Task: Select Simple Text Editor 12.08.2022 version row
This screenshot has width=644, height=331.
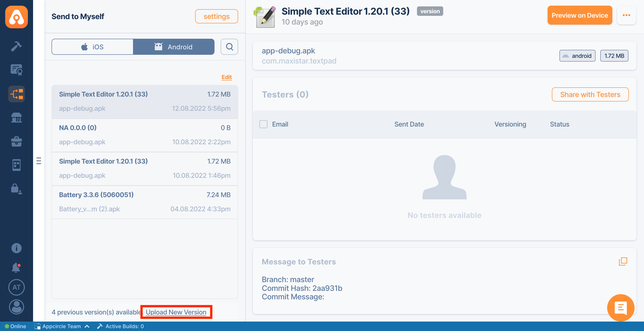Action: coord(145,102)
